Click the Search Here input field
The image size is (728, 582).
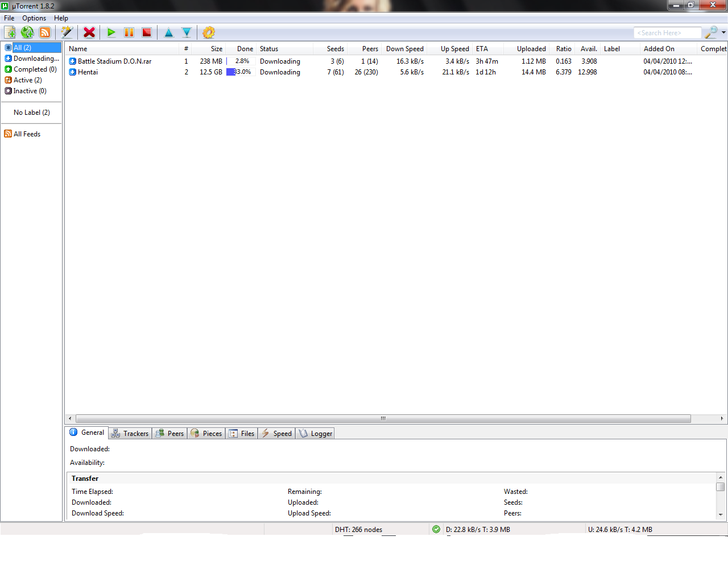pyautogui.click(x=668, y=33)
